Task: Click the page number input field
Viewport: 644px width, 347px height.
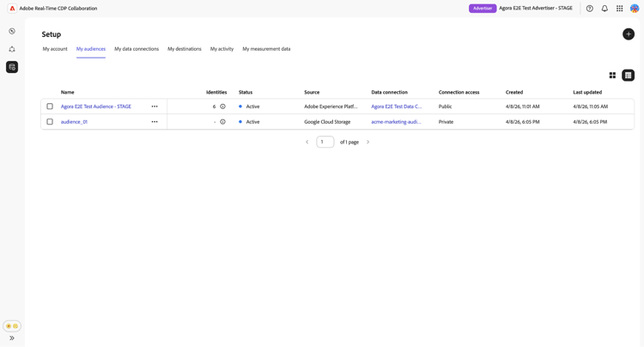Action: 325,142
